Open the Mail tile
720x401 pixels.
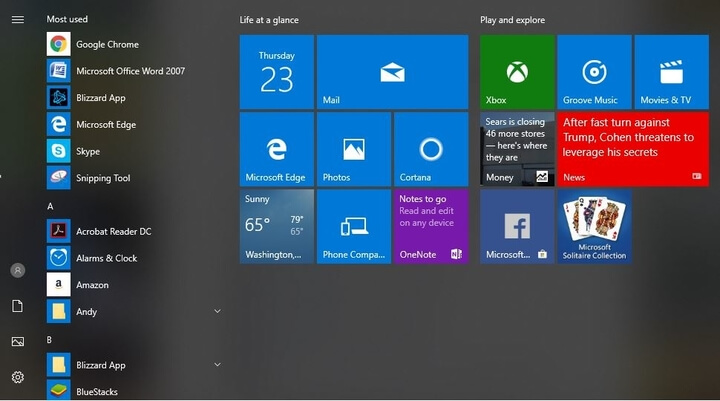(x=393, y=72)
